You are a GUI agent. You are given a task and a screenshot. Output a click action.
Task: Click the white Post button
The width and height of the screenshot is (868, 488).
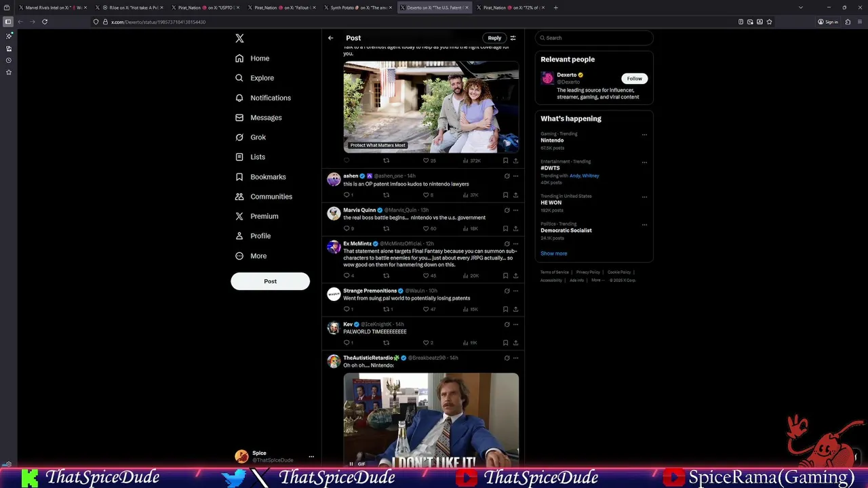[270, 281]
